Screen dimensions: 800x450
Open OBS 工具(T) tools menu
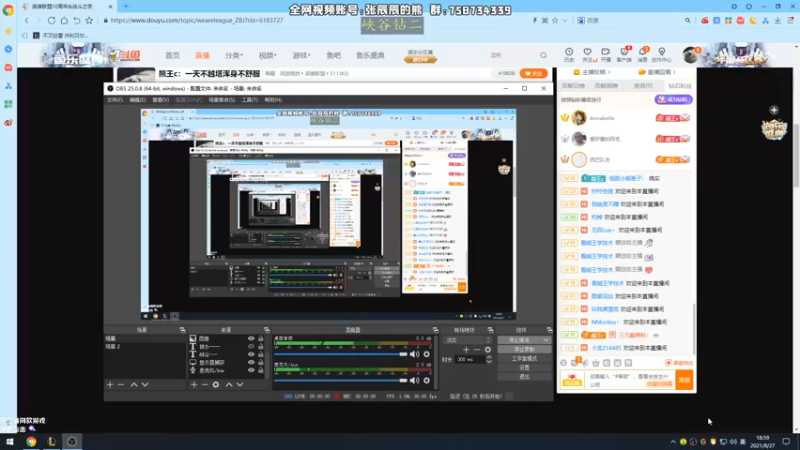pos(249,100)
